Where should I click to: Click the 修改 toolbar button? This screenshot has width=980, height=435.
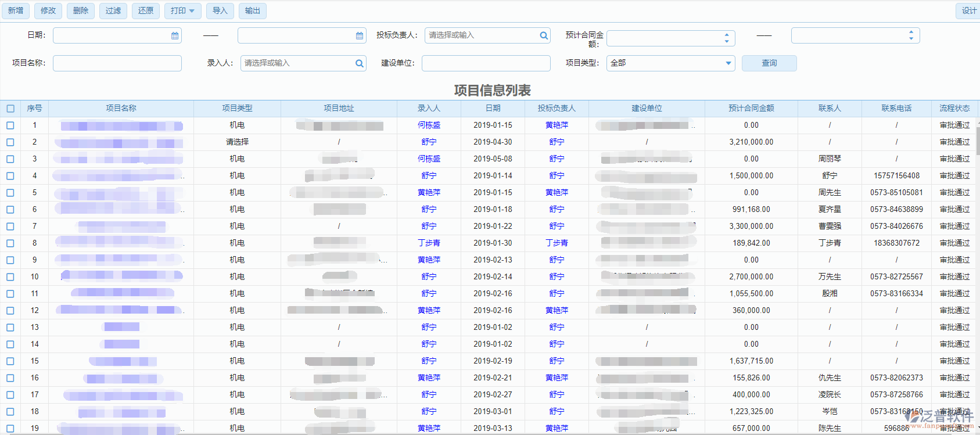pyautogui.click(x=48, y=11)
